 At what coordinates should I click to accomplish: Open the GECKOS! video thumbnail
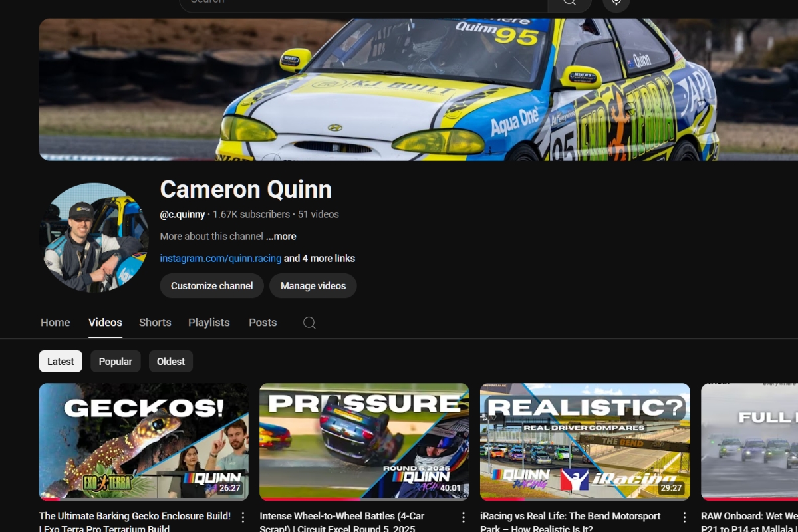pos(144,442)
